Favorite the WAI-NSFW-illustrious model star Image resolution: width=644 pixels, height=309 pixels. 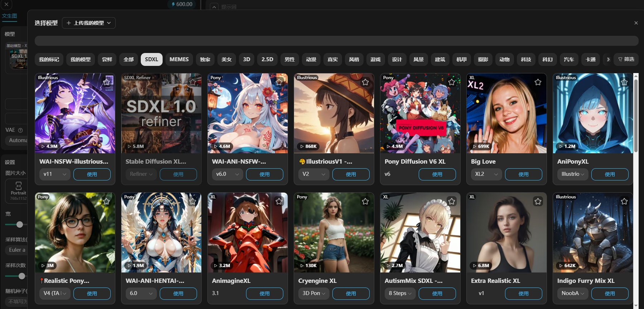tap(106, 82)
